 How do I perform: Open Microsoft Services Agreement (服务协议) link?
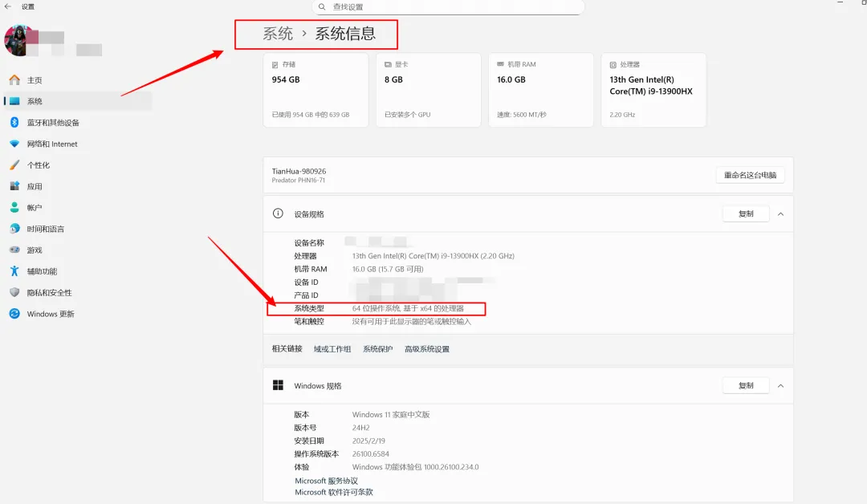(326, 481)
